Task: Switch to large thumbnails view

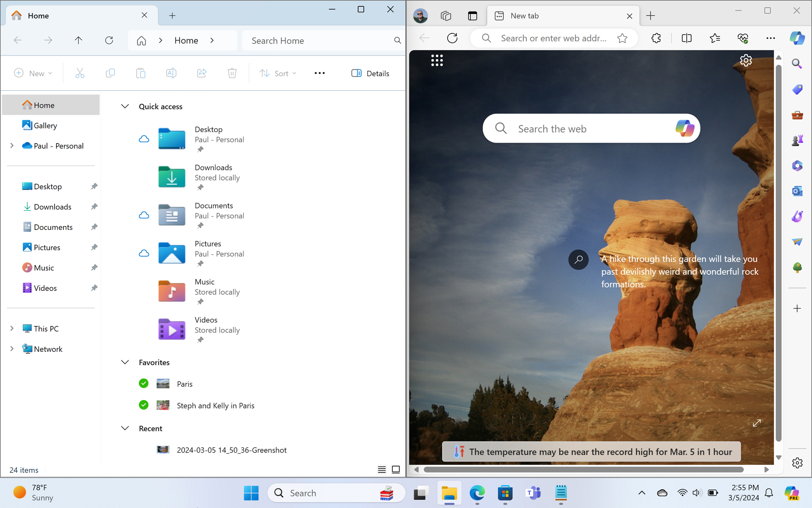Action: (396, 469)
